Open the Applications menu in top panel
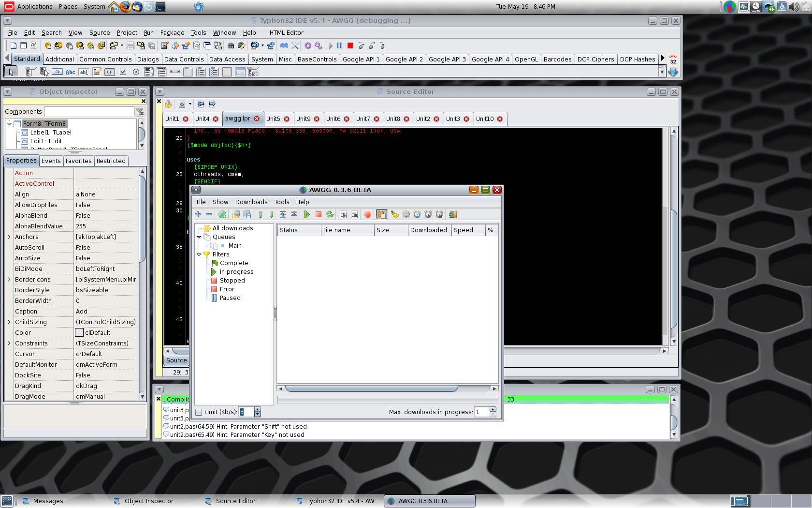812x508 pixels. [35, 7]
